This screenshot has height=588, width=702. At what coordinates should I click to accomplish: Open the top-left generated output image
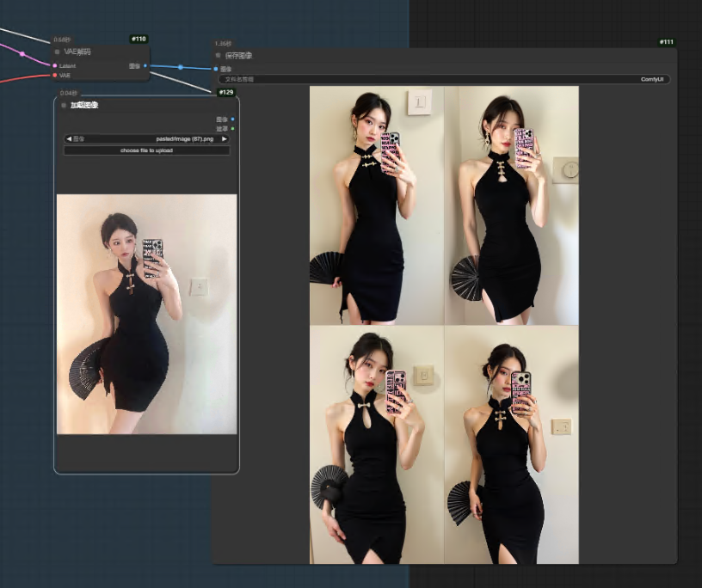click(x=377, y=205)
